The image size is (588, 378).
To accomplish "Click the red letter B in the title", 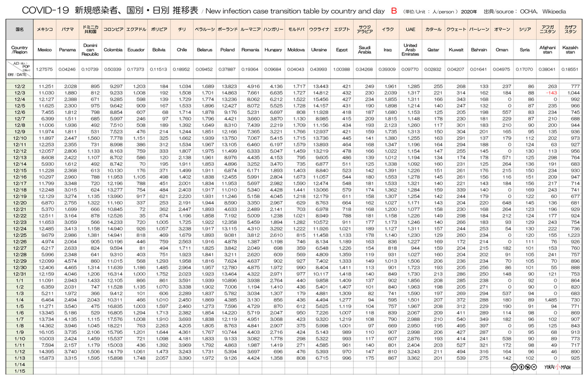I will tap(394, 10).
